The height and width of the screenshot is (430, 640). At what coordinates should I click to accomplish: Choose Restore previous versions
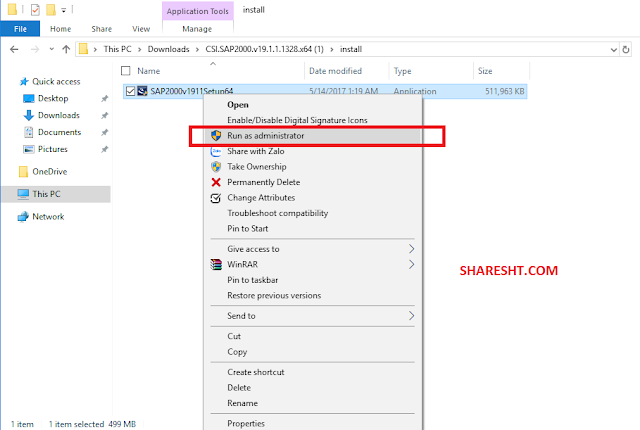tap(274, 296)
